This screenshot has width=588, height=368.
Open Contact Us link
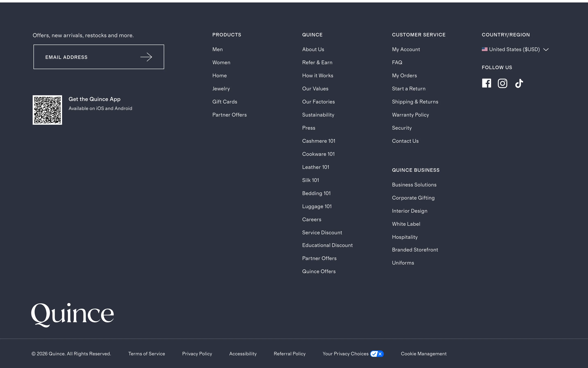coord(405,141)
